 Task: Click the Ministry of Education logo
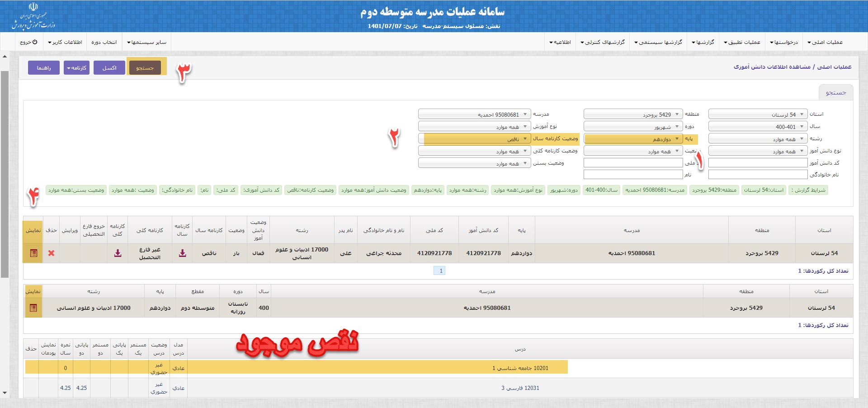pos(34,16)
